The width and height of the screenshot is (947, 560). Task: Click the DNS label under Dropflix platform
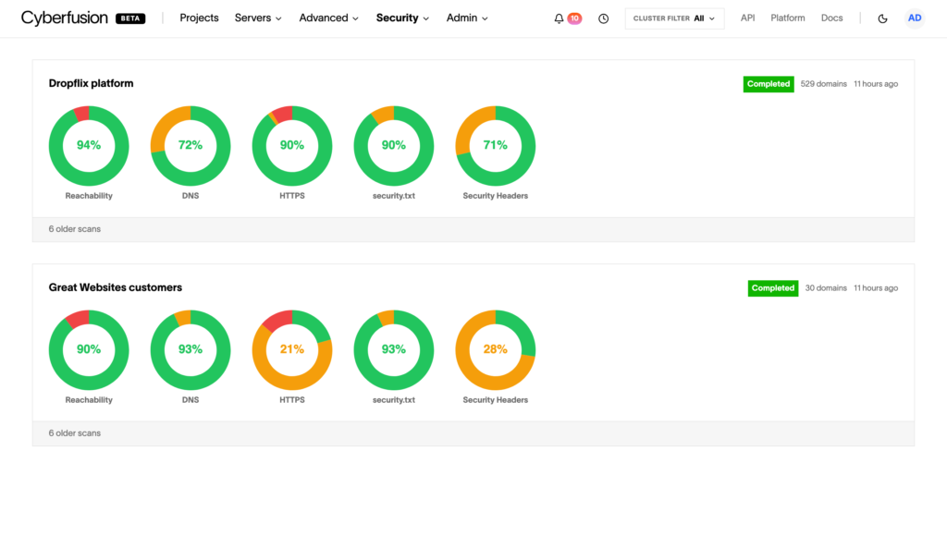coord(191,196)
